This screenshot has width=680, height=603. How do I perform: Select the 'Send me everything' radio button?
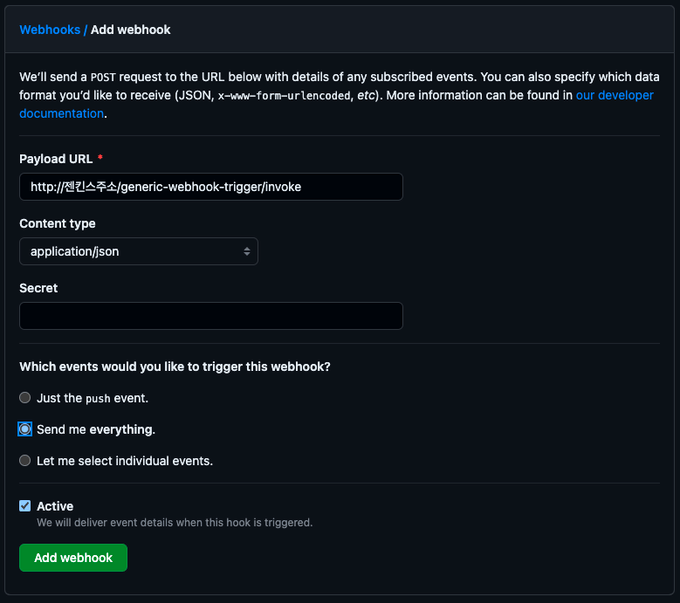(x=25, y=429)
